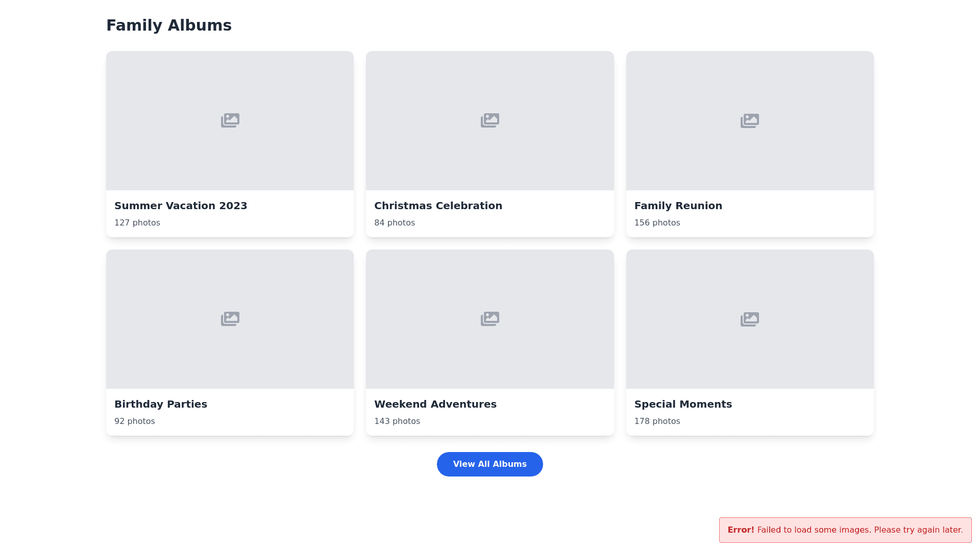Viewport: 980px width, 551px height.
Task: Click the red error notification message
Action: [x=845, y=530]
